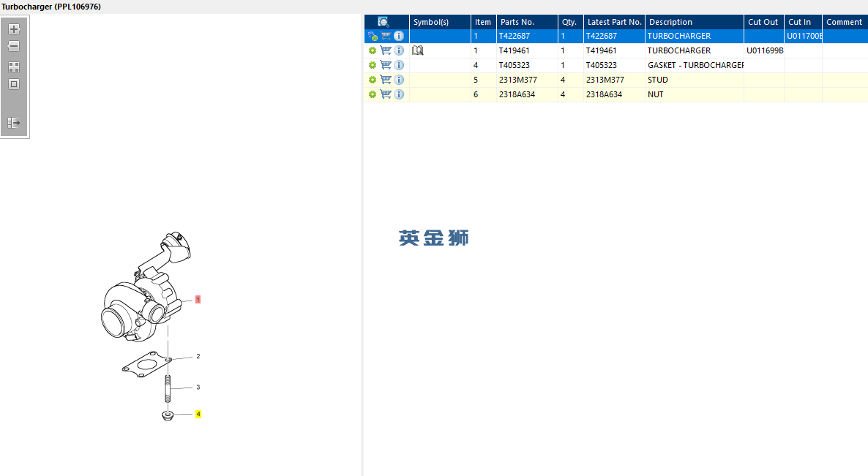Zoom in on the turbocharger diagram
This screenshot has height=476, width=868.
tap(14, 29)
